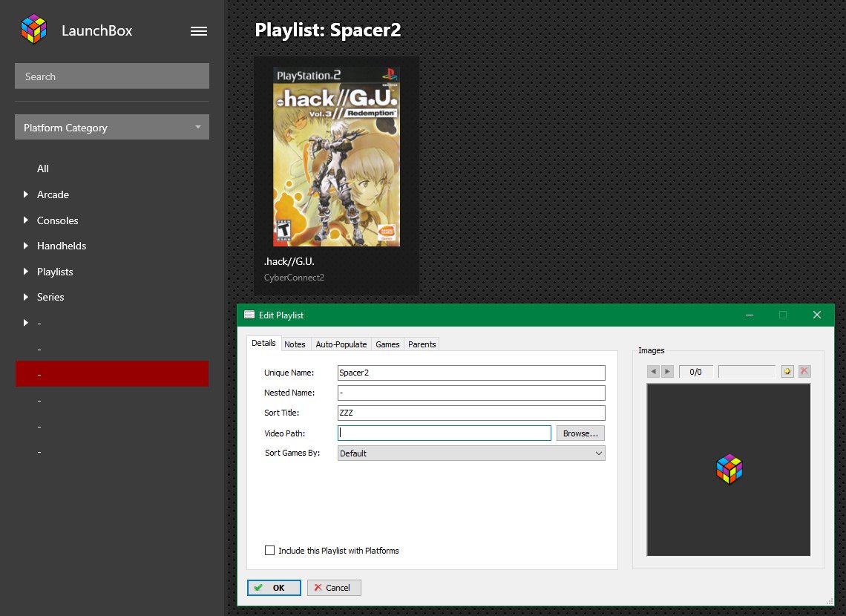Select the .hack//G.U. game cover
This screenshot has width=846, height=616.
[336, 157]
